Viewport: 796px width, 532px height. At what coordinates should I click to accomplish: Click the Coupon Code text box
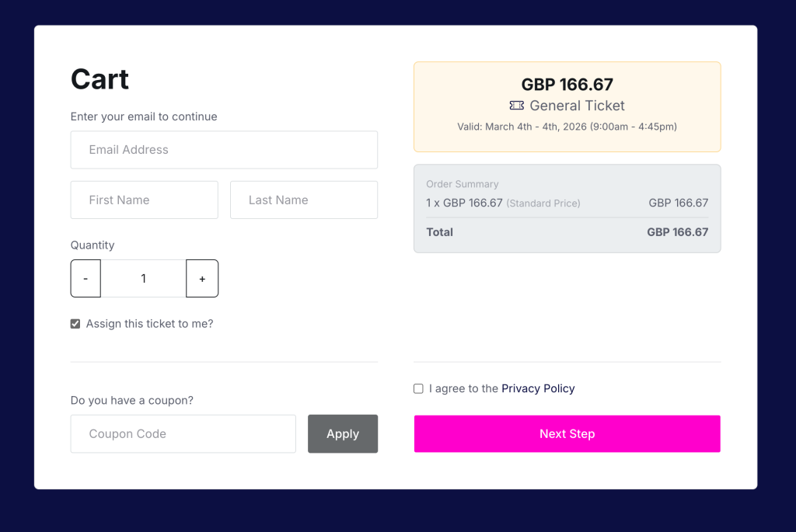coord(183,434)
